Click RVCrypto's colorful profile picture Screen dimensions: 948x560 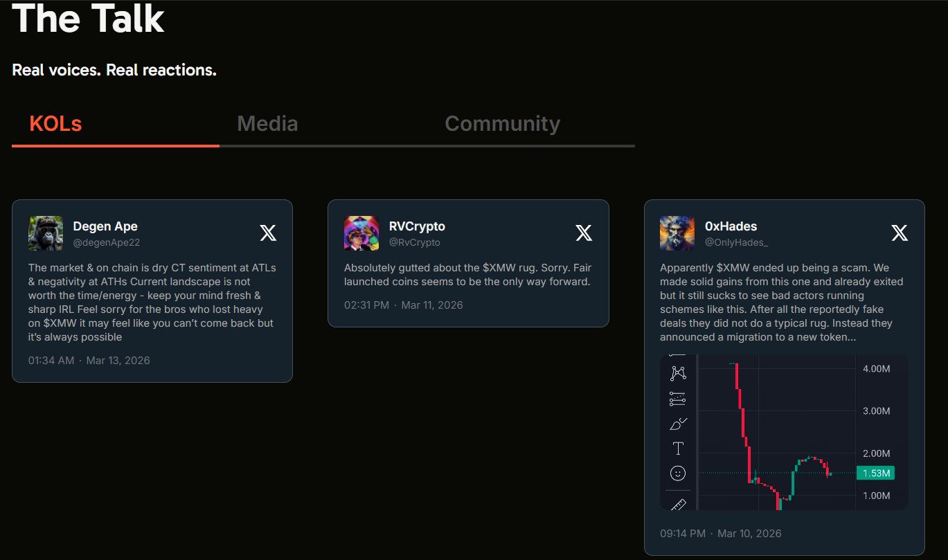tap(361, 233)
